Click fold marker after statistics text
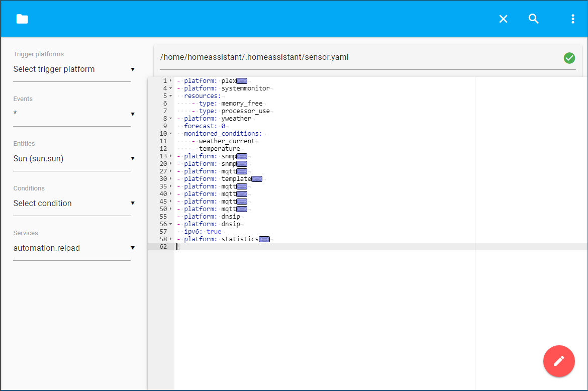 coord(264,239)
